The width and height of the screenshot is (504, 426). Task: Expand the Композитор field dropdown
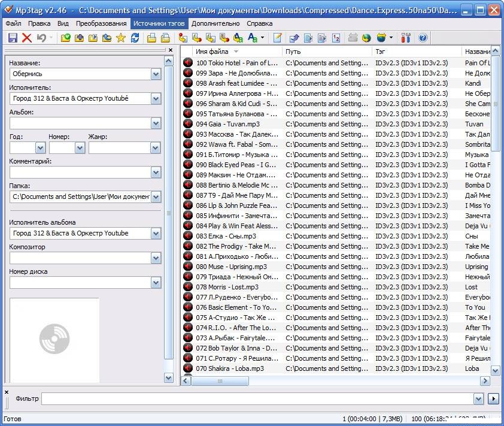tap(156, 258)
